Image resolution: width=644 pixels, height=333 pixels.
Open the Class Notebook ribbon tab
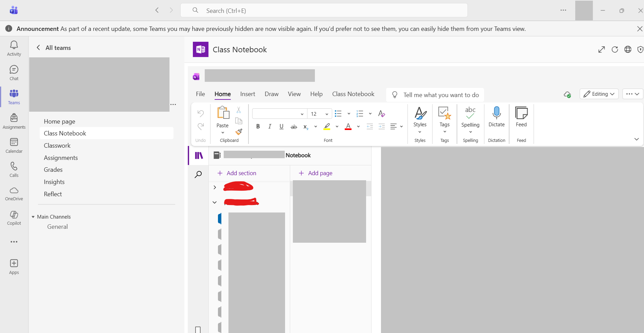(353, 94)
